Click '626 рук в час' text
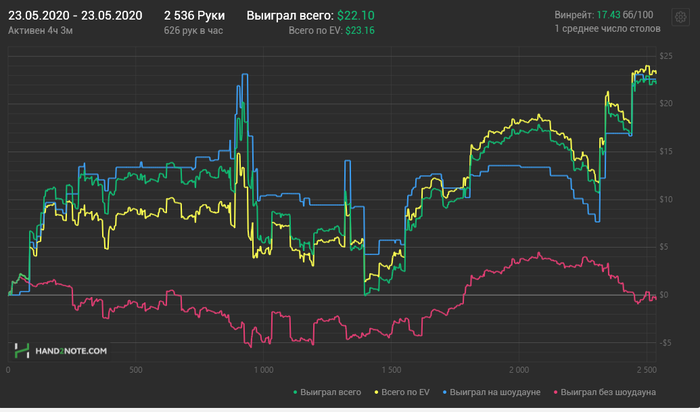 tap(193, 31)
